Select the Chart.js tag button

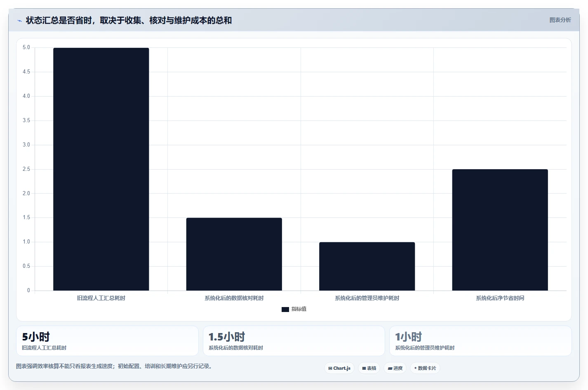339,368
